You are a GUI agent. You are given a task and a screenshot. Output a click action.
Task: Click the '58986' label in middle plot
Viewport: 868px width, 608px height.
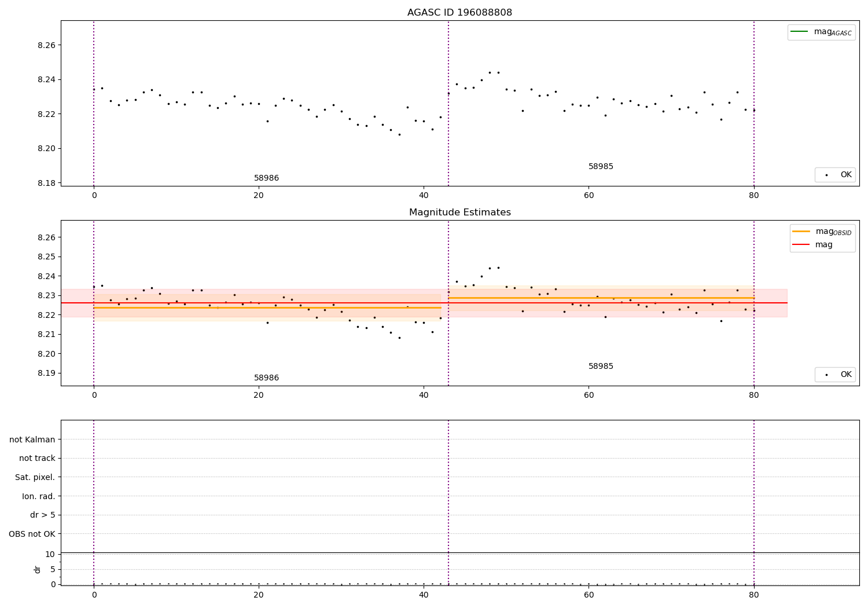(x=266, y=378)
